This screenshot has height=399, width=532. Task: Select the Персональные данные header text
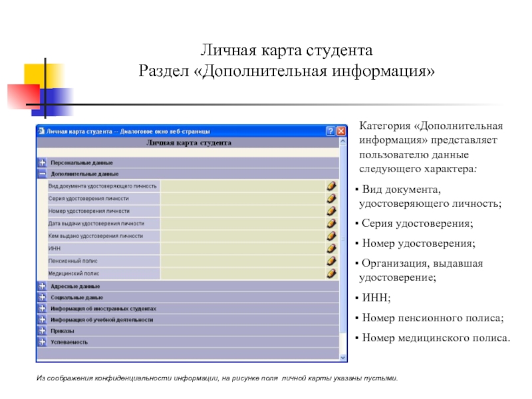click(82, 163)
